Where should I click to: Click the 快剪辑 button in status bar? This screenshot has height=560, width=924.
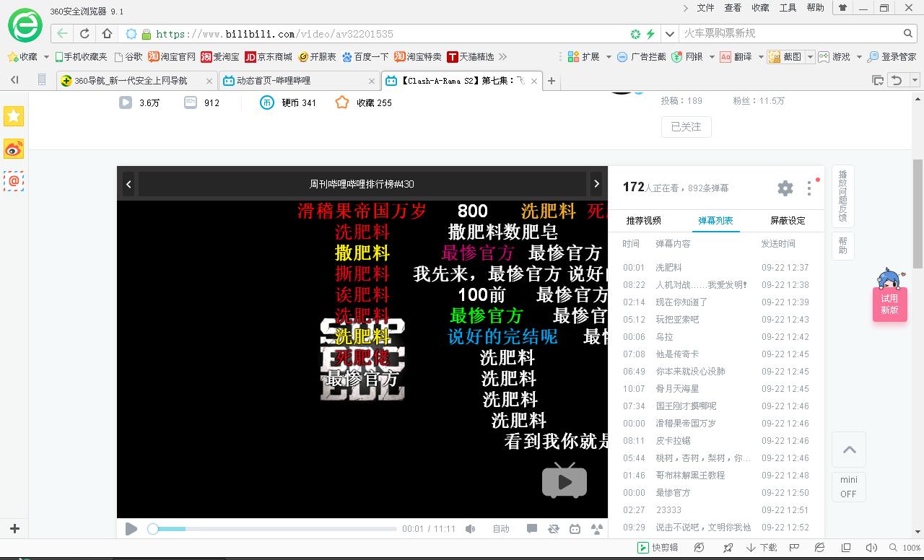658,548
